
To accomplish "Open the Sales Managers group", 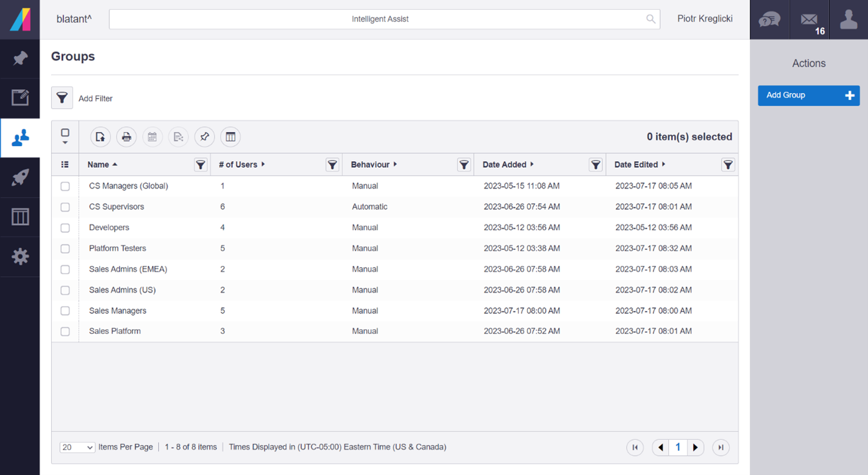I will (117, 311).
